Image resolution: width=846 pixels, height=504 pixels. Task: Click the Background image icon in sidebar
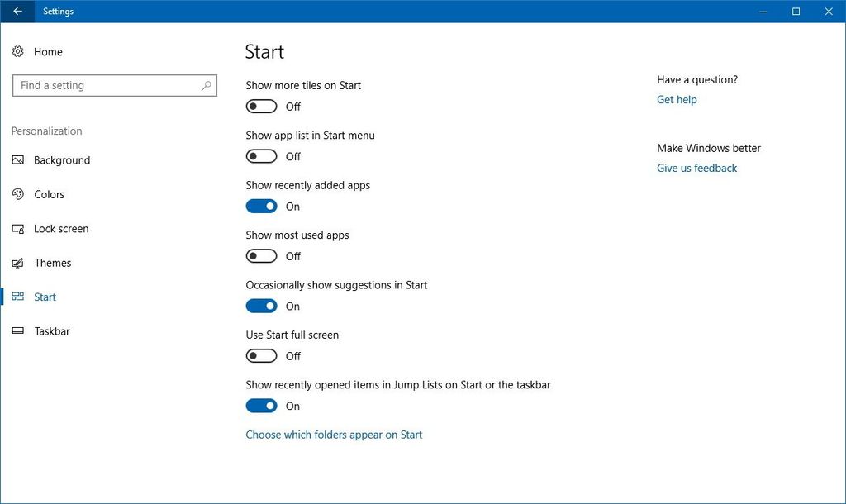pyautogui.click(x=18, y=160)
